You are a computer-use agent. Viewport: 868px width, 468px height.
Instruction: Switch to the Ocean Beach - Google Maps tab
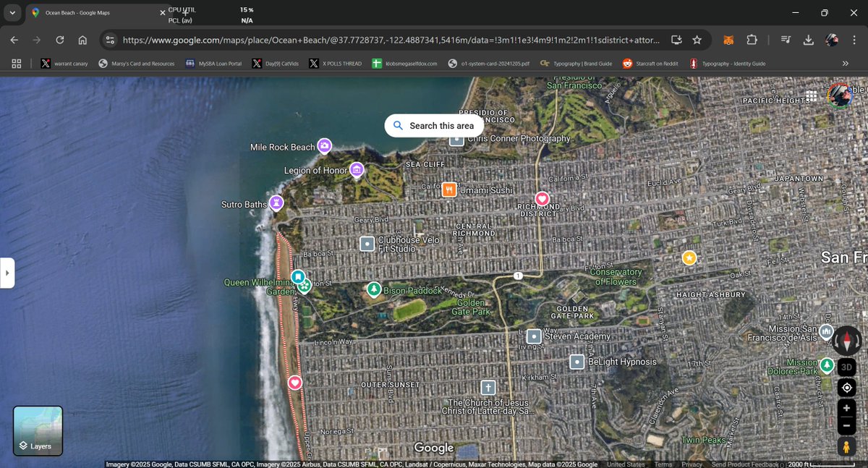pos(98,13)
